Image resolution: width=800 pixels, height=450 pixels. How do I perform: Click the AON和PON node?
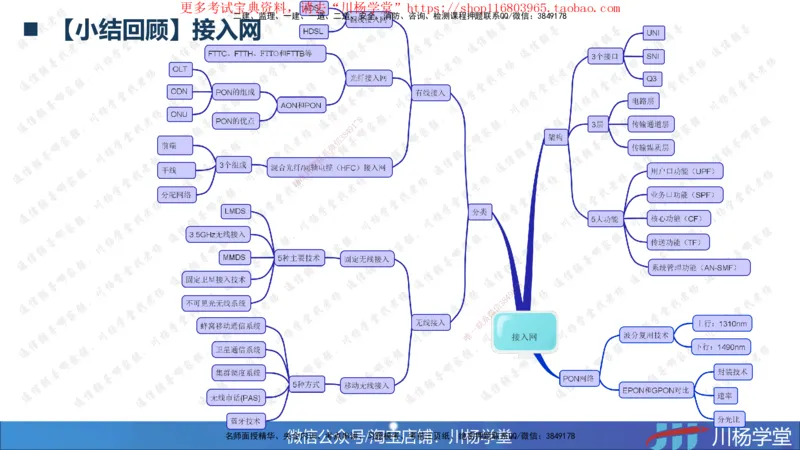tap(301, 105)
